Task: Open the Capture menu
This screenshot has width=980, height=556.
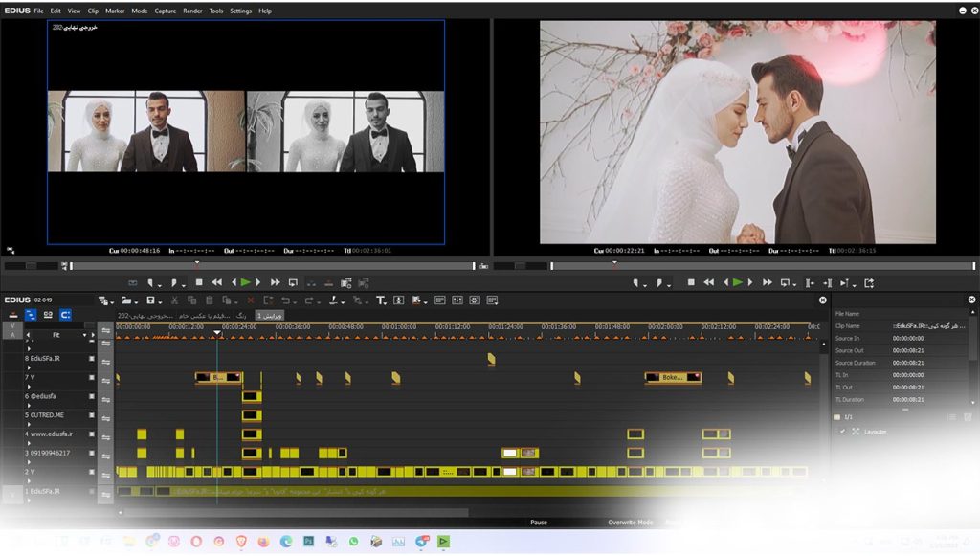Action: point(166,11)
